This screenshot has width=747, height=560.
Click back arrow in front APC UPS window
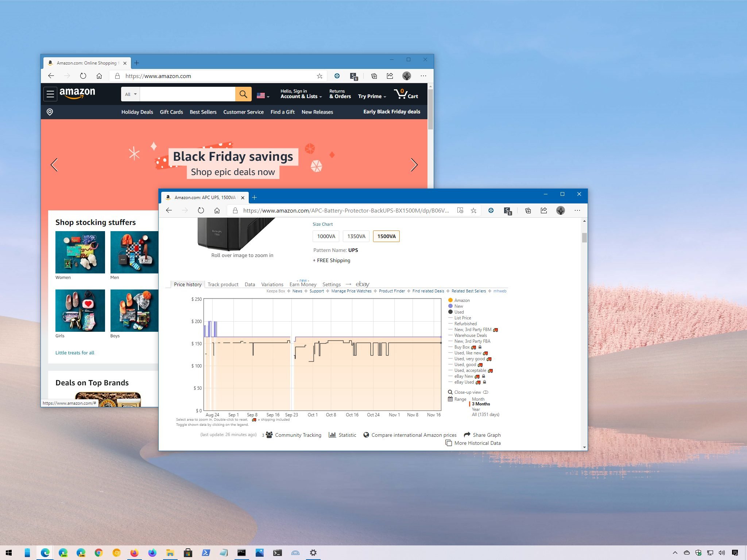coord(169,210)
